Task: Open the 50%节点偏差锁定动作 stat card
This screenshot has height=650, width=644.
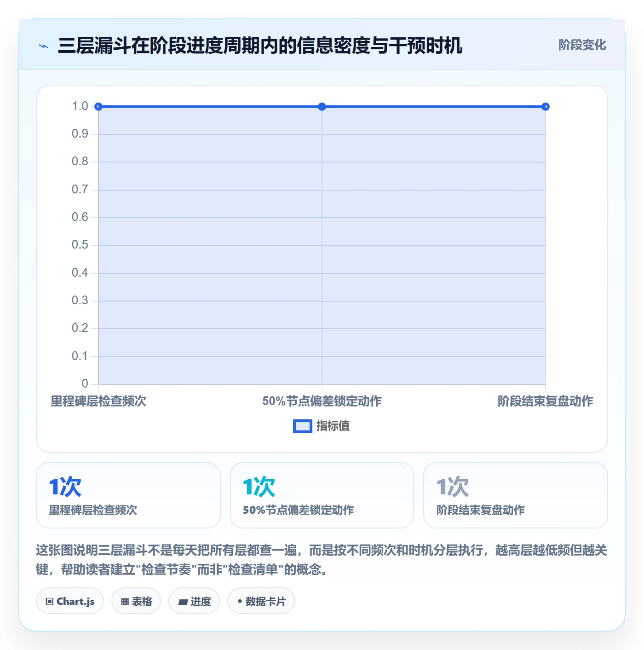Action: 322,495
